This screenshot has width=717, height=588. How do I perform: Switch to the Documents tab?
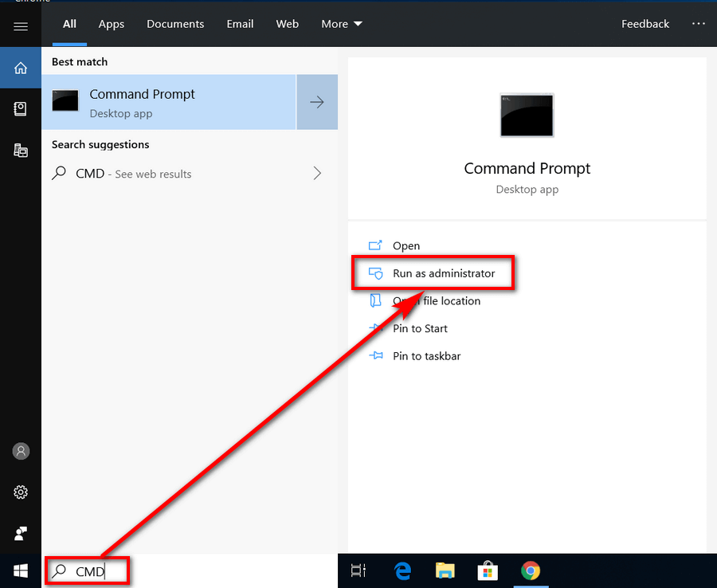pos(175,24)
